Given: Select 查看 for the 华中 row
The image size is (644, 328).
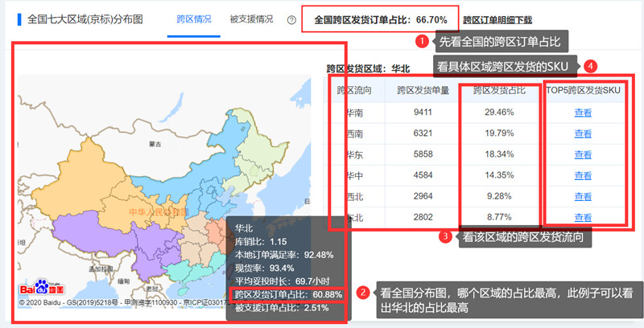Looking at the screenshot, I should pyautogui.click(x=583, y=175).
